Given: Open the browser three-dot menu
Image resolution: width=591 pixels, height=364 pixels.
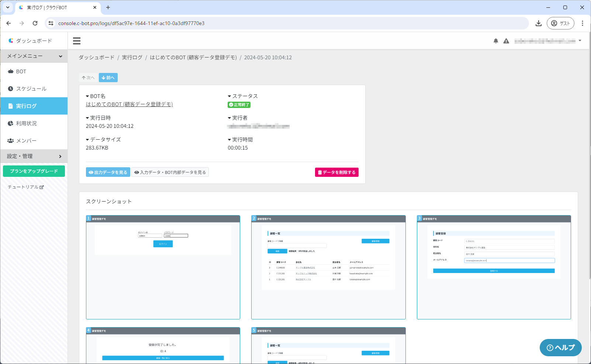Looking at the screenshot, I should point(583,23).
